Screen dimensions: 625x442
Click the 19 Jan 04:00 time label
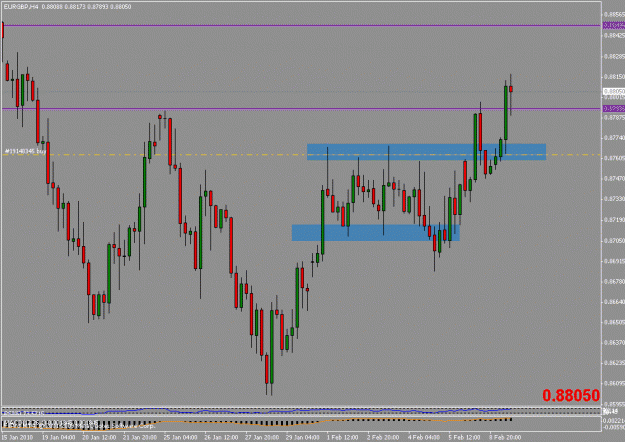59,437
